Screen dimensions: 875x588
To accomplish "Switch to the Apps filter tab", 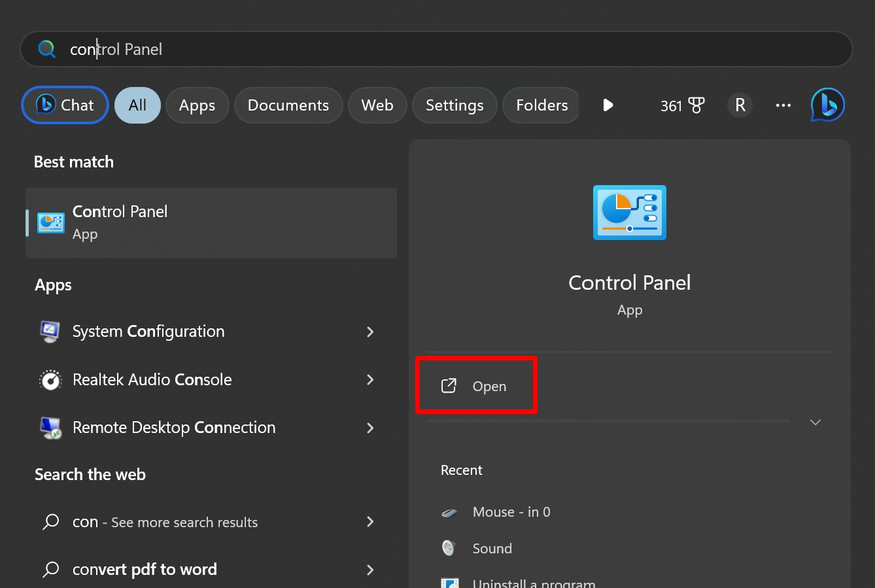I will [x=197, y=105].
